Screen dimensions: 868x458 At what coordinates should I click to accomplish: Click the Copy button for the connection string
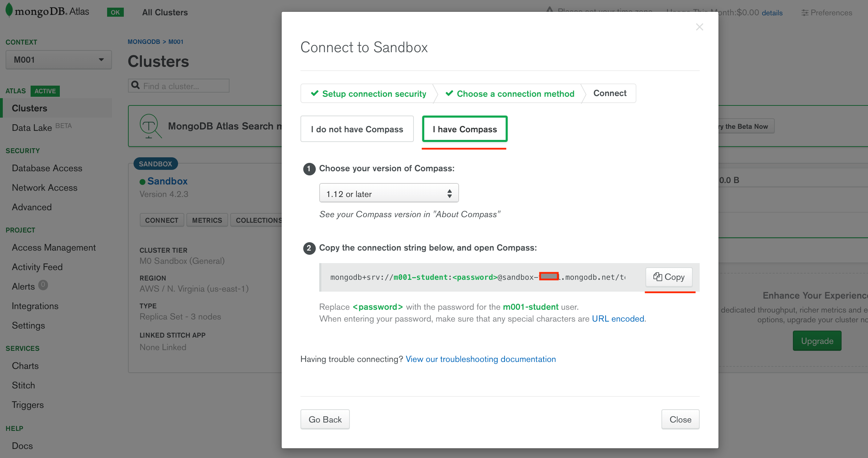pos(669,277)
